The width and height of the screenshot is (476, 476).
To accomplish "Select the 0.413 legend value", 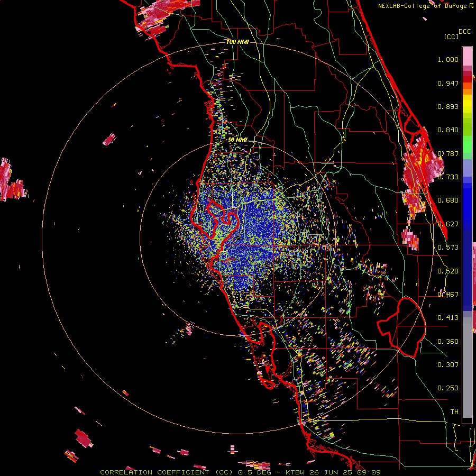I will coord(448,318).
